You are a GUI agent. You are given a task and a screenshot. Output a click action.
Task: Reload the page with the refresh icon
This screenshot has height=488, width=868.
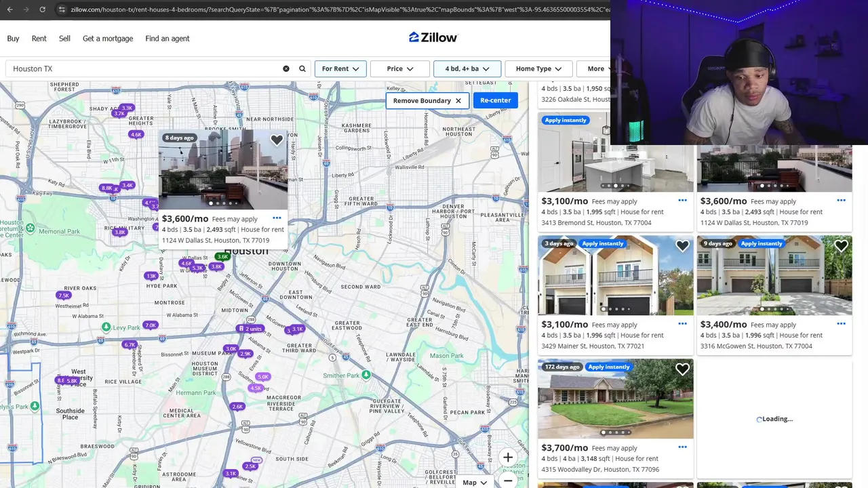pos(42,9)
